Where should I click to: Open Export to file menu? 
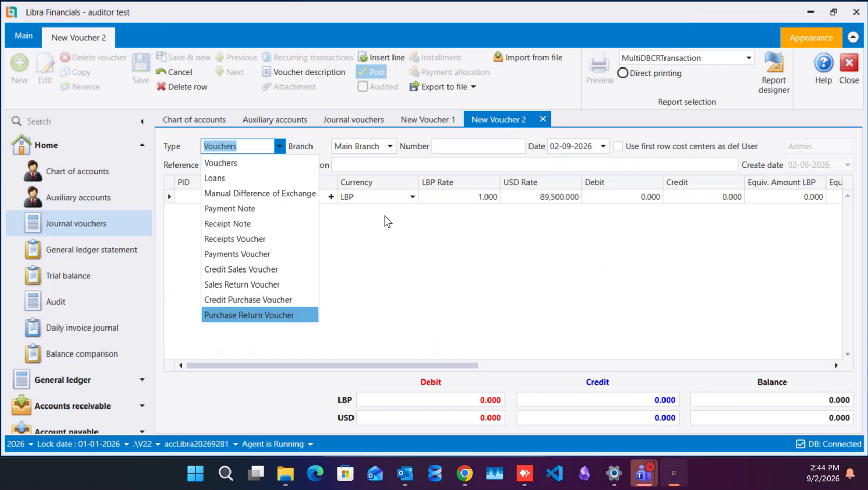coord(443,87)
